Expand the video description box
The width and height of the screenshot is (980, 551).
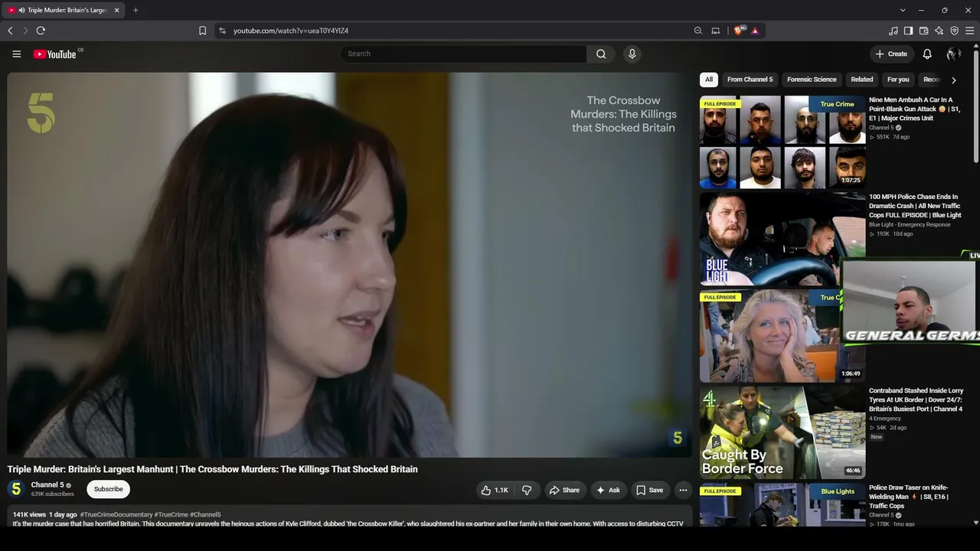(x=350, y=516)
